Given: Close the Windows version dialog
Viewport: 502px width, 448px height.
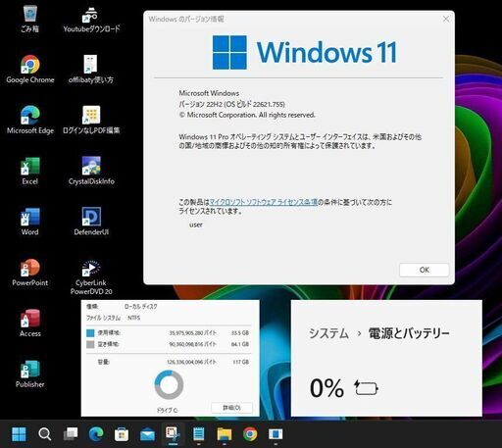Looking at the screenshot, I should click(x=446, y=19).
